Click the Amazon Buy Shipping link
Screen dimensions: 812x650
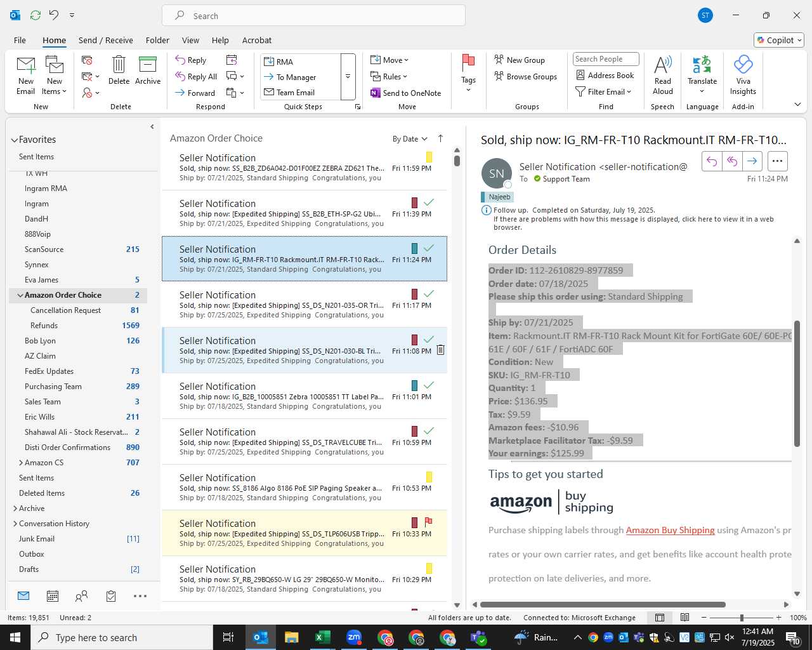tap(670, 530)
